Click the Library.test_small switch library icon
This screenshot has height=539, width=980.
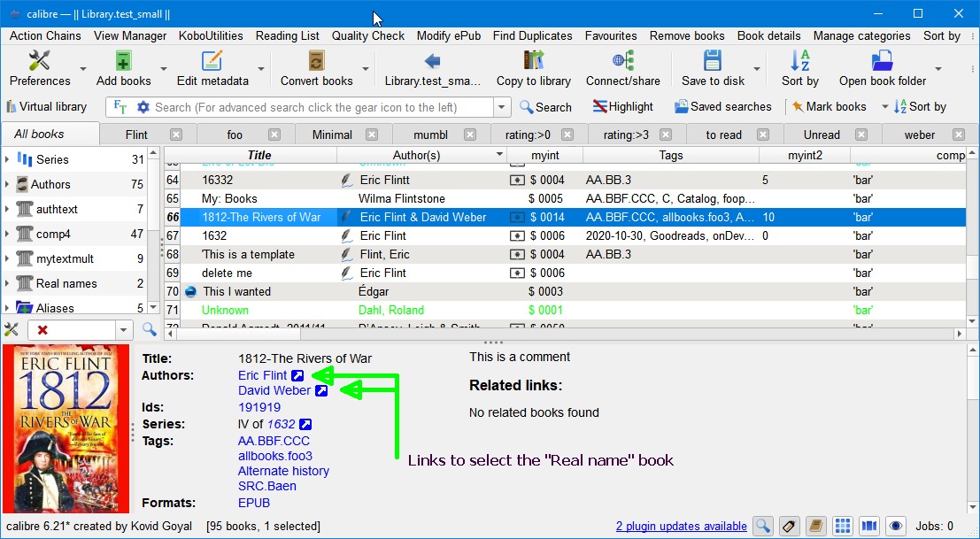[x=433, y=61]
